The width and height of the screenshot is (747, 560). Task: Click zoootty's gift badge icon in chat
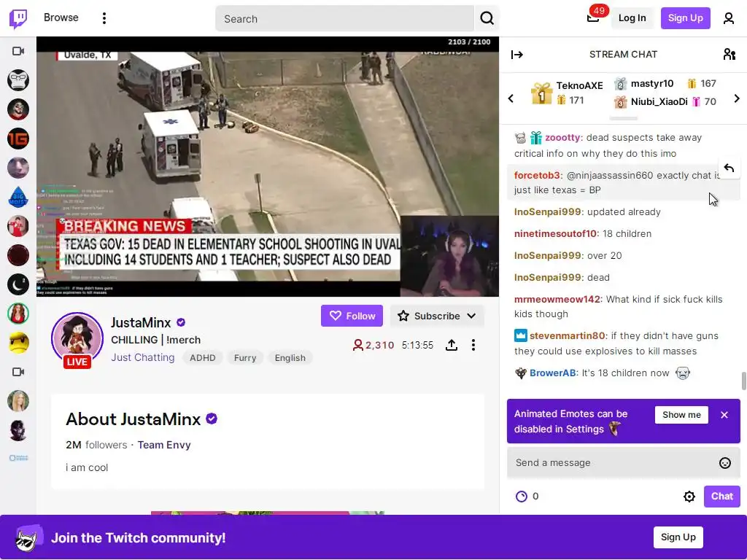coord(536,138)
